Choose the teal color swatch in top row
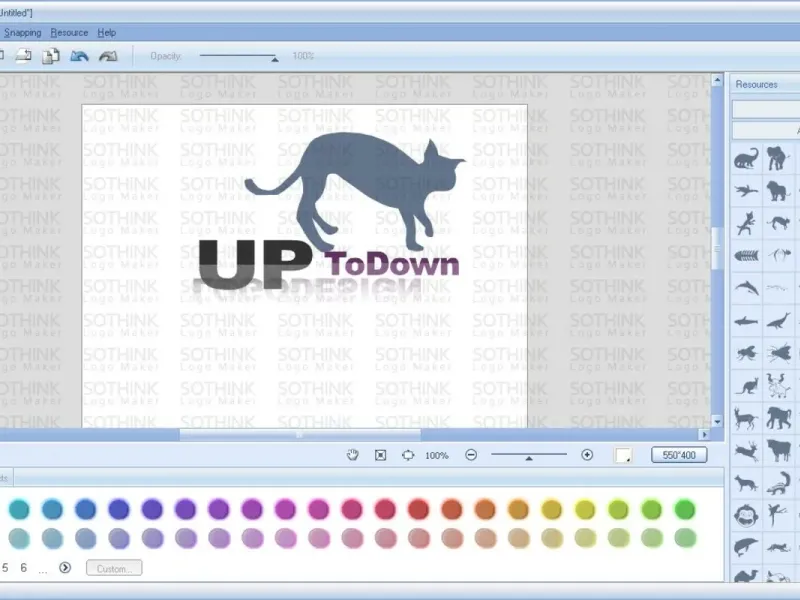 (19, 509)
